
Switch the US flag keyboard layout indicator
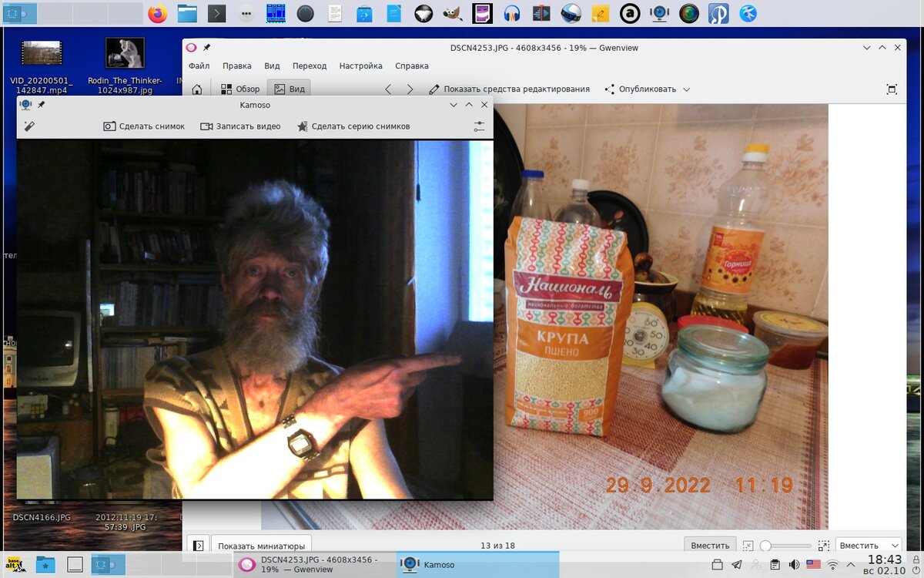click(814, 565)
